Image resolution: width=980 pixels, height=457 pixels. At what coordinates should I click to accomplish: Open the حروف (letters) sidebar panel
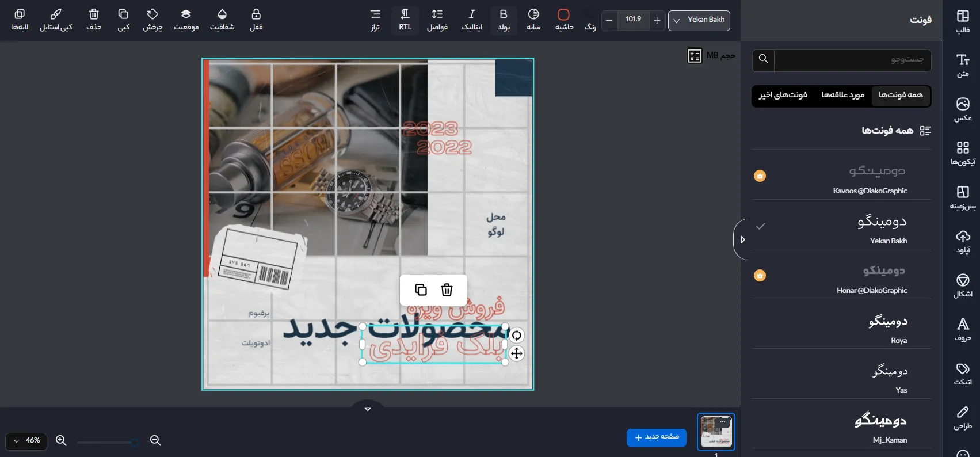pos(963,329)
